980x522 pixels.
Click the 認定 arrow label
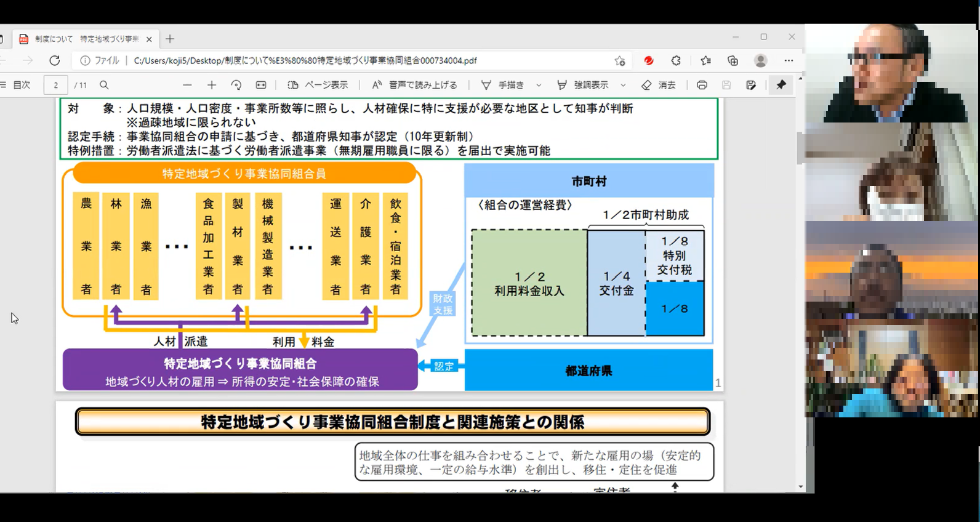[443, 366]
